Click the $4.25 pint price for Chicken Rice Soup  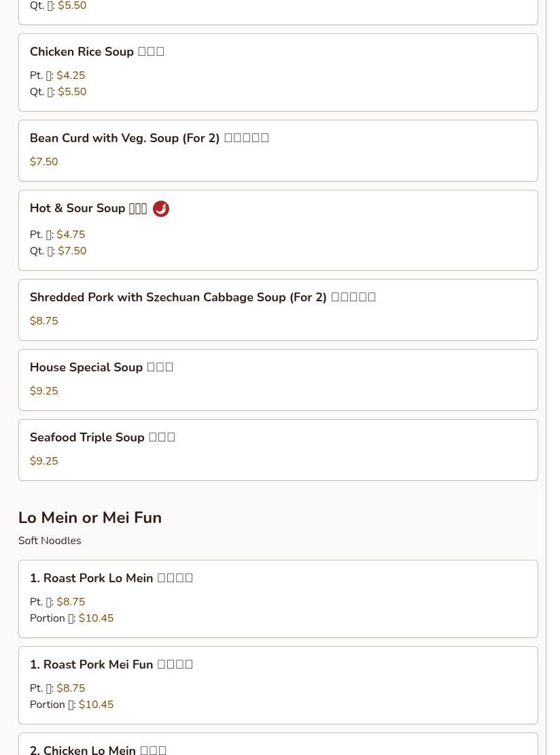pyautogui.click(x=71, y=75)
